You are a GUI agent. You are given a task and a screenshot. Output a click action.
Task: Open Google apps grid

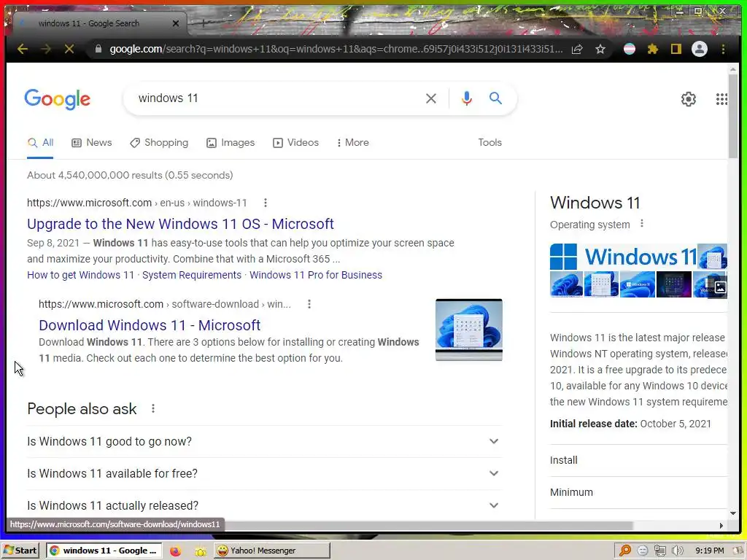[721, 99]
